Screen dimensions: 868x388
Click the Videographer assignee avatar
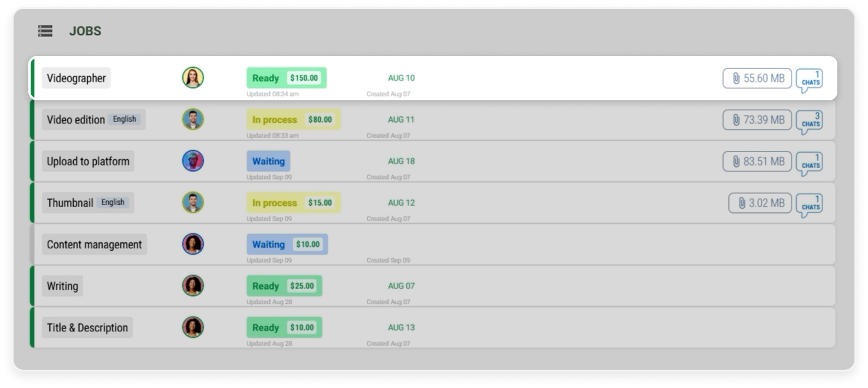(193, 78)
